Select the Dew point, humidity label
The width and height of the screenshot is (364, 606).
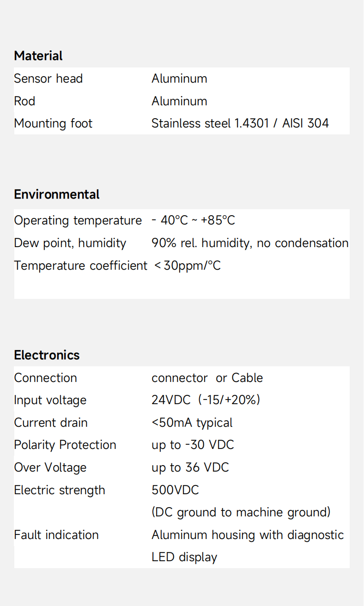tap(70, 243)
